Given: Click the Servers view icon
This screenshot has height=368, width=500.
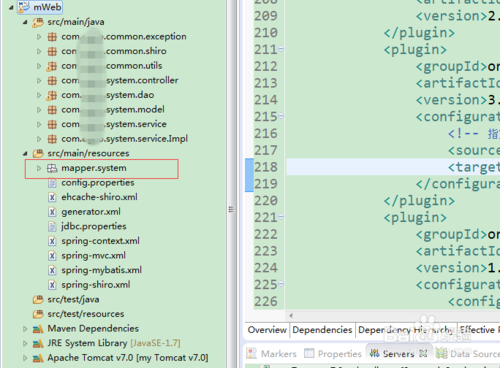Looking at the screenshot, I should coord(375,353).
